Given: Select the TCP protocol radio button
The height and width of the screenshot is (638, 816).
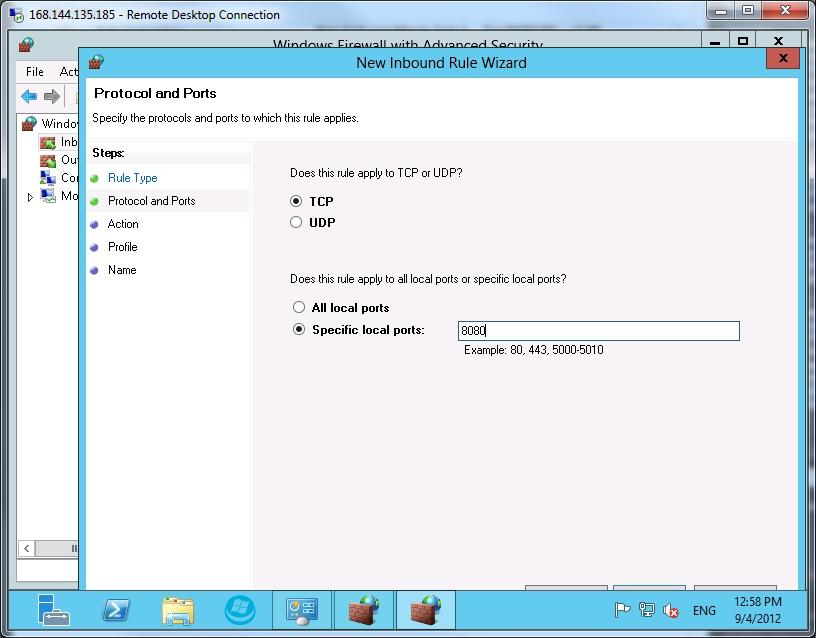Looking at the screenshot, I should pos(296,201).
